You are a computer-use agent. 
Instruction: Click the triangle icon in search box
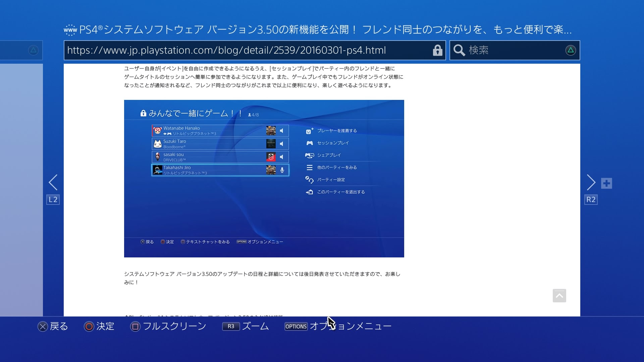(x=571, y=50)
